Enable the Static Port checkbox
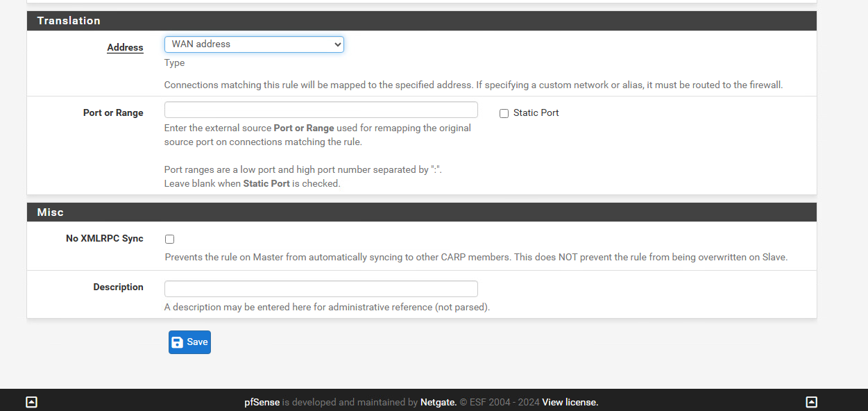Screen dimensions: 868x411 coord(504,113)
